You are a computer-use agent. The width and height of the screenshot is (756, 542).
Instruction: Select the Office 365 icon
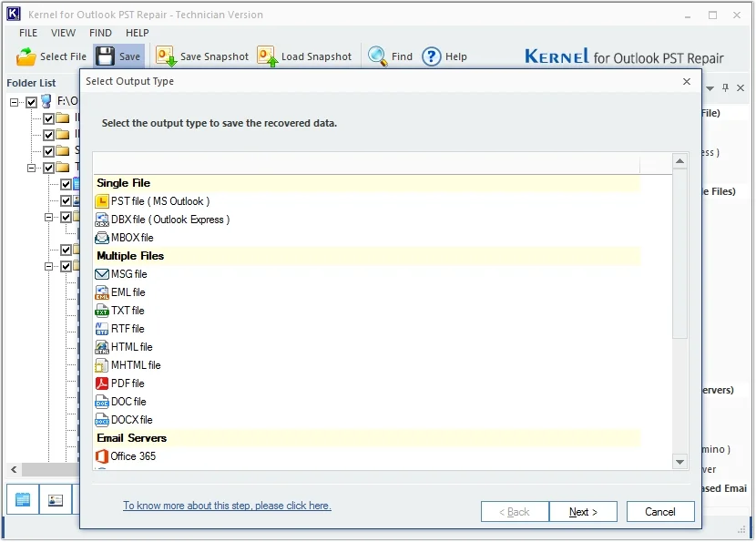tap(102, 456)
